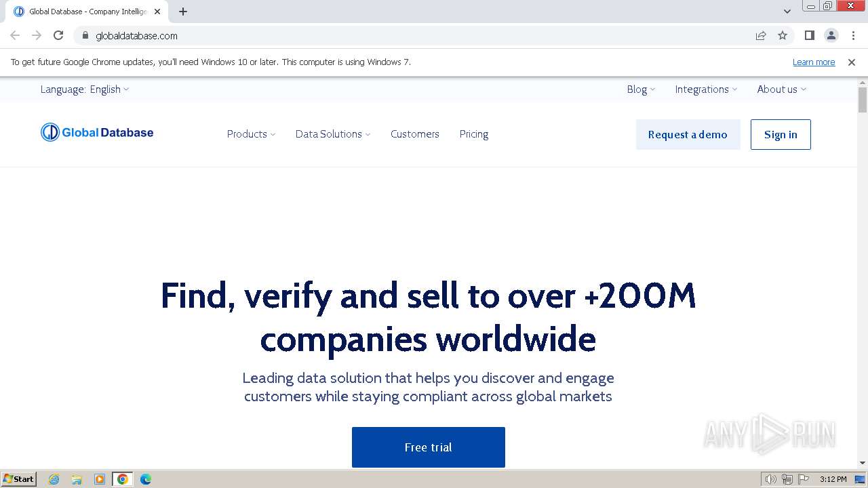Click the share page icon in address bar

[x=761, y=35]
